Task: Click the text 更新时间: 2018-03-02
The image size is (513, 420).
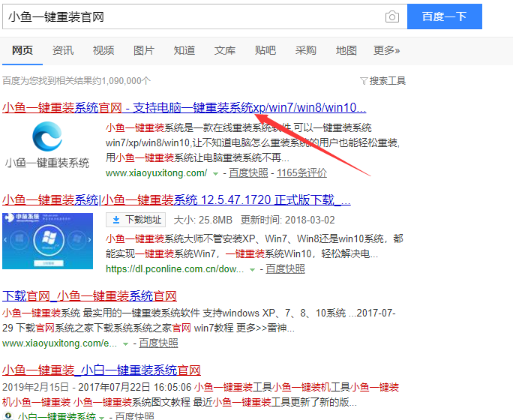Action: [287, 220]
